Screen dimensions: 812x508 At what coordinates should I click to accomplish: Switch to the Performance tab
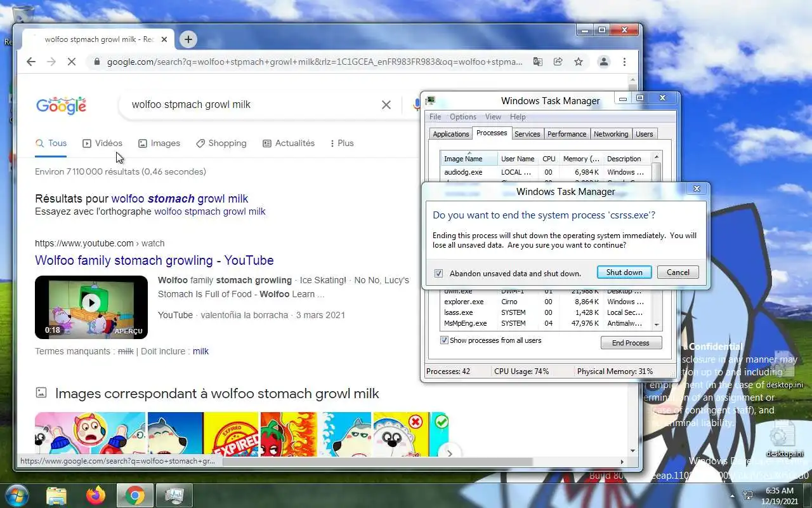tap(566, 134)
